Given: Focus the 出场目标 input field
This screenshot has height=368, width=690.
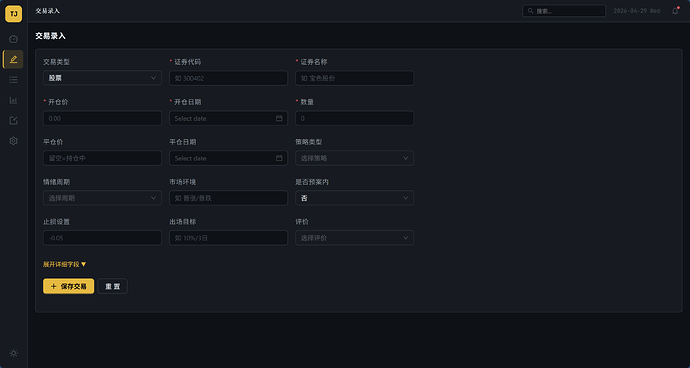Looking at the screenshot, I should coord(228,238).
